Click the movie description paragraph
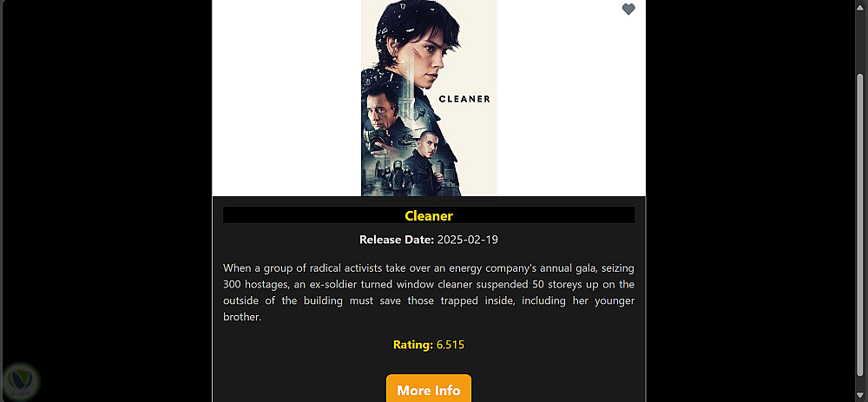 [x=429, y=293]
